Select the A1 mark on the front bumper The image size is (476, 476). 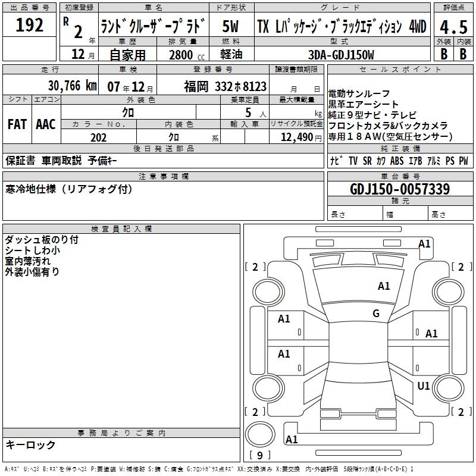(424, 244)
